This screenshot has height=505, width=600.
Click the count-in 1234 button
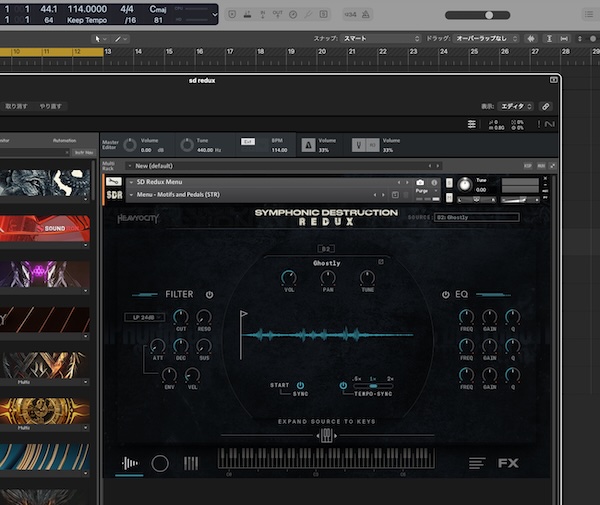click(350, 15)
